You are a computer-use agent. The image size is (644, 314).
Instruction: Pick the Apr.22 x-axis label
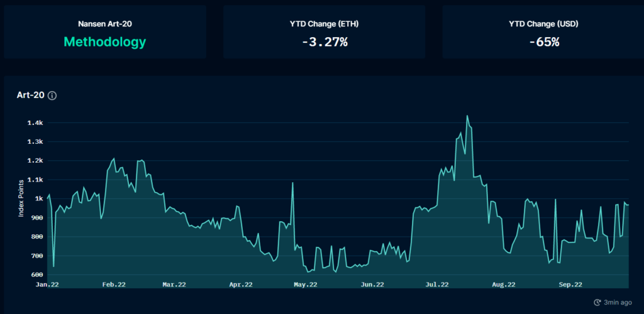[240, 284]
